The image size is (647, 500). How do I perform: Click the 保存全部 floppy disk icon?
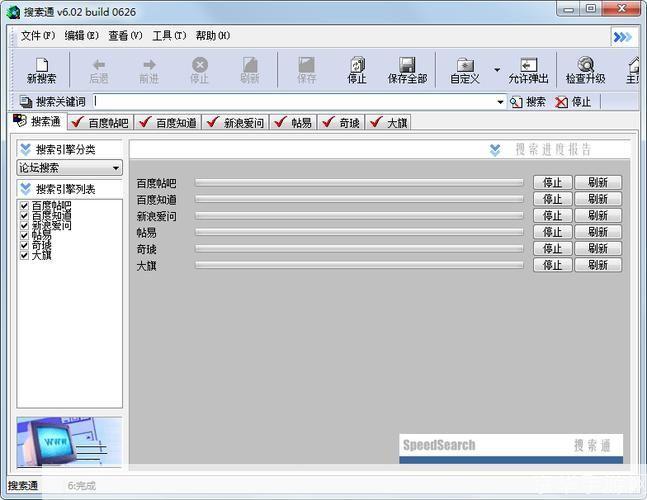(x=407, y=65)
